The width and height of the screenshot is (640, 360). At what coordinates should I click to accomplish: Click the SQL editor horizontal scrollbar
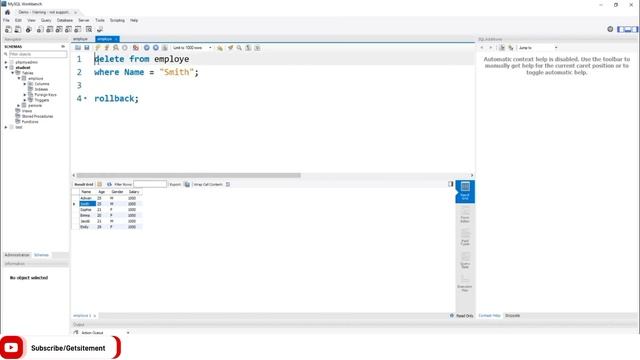point(189,176)
